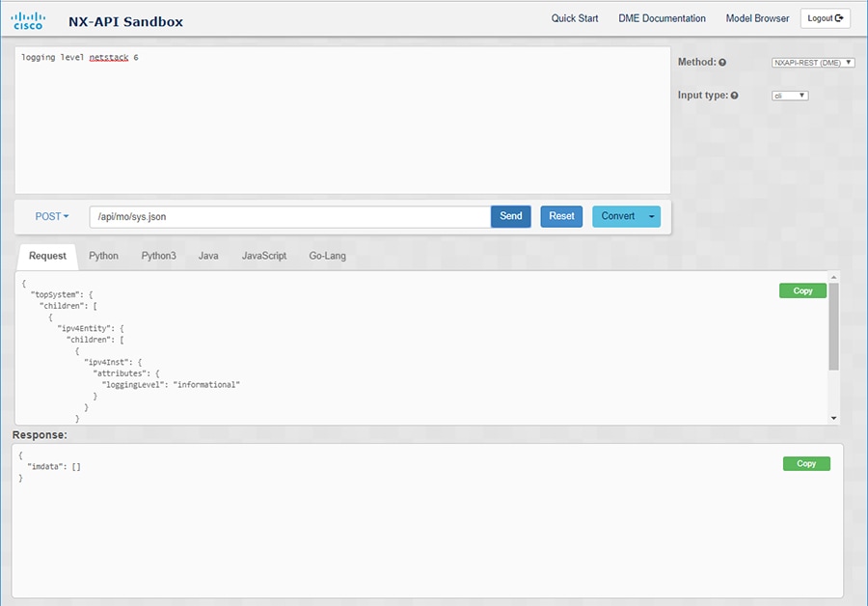868x606 pixels.
Task: Click the NX-API Sandbox title
Action: pos(125,21)
